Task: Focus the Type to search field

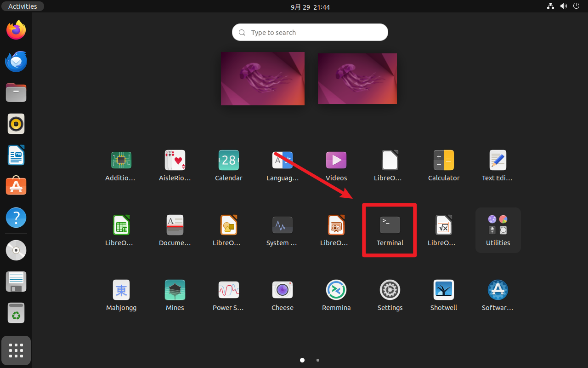Action: [x=310, y=32]
